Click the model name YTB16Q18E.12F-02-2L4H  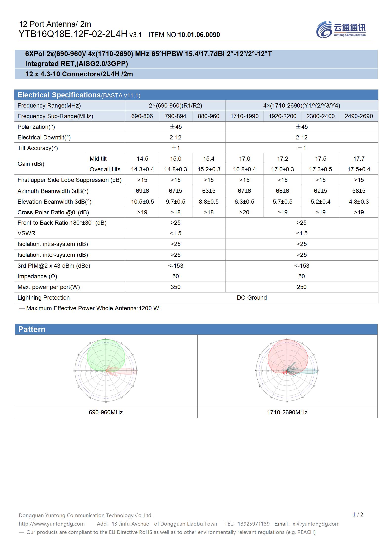(x=73, y=34)
